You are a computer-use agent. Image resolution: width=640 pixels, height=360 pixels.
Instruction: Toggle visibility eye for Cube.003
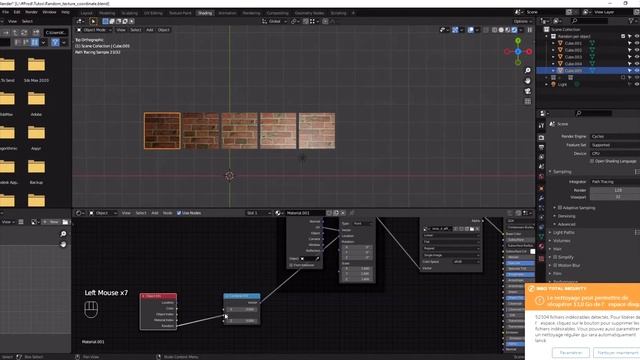tap(636, 57)
